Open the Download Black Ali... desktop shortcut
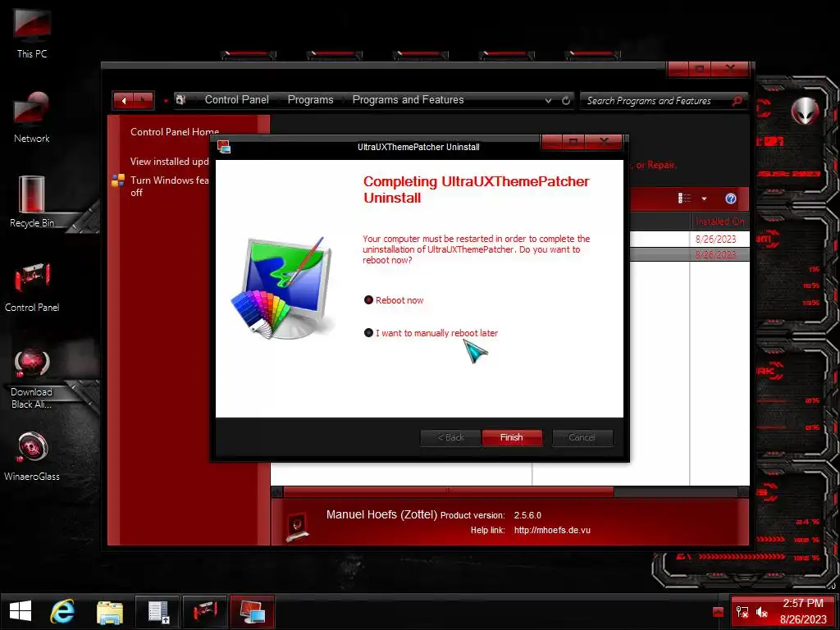Image resolution: width=840 pixels, height=630 pixels. pos(32,377)
